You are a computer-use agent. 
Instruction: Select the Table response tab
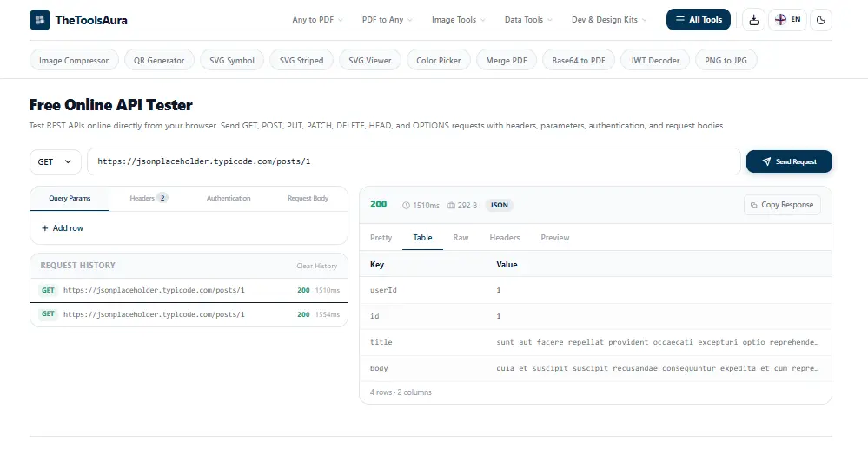tap(422, 237)
